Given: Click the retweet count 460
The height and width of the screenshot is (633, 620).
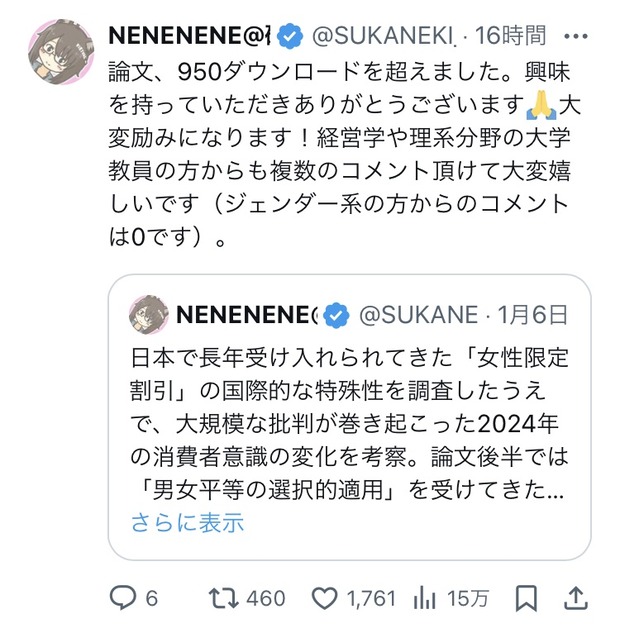Looking at the screenshot, I should pyautogui.click(x=266, y=598).
